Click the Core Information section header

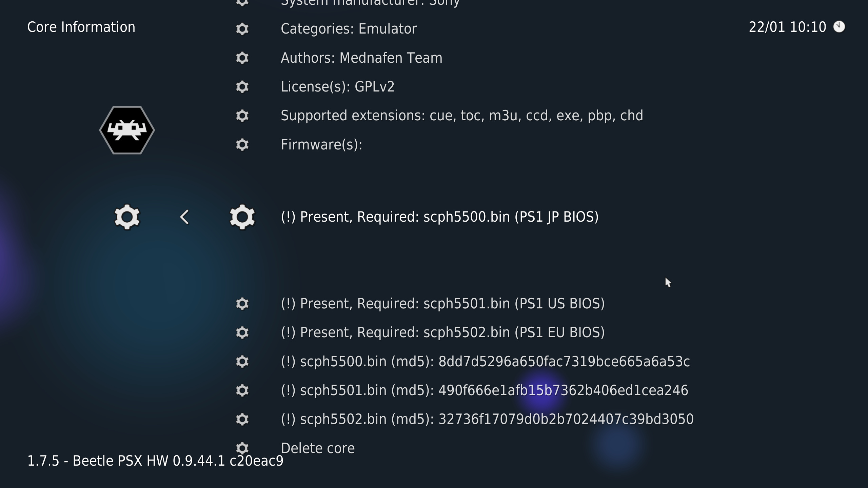click(x=81, y=26)
